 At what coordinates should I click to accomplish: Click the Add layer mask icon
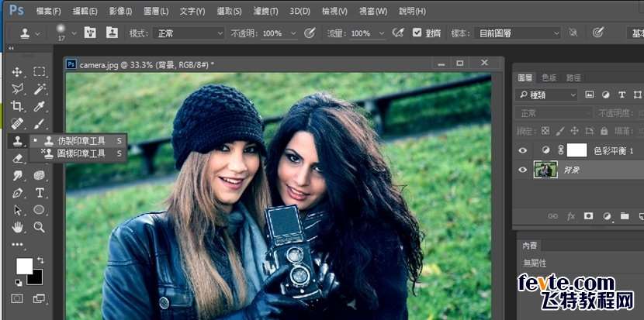tap(588, 216)
